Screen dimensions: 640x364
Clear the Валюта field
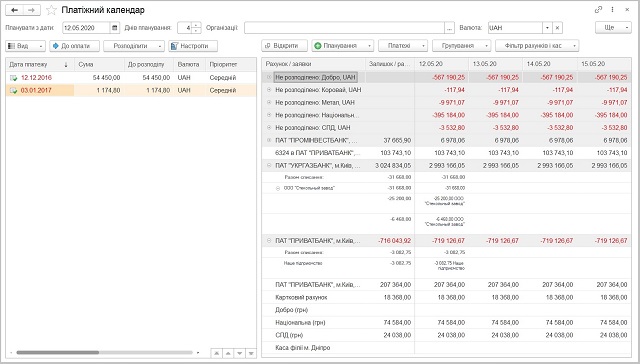point(558,28)
